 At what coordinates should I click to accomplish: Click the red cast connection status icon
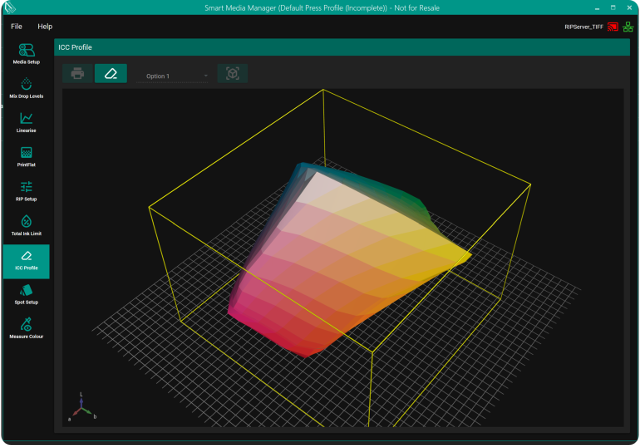click(612, 26)
